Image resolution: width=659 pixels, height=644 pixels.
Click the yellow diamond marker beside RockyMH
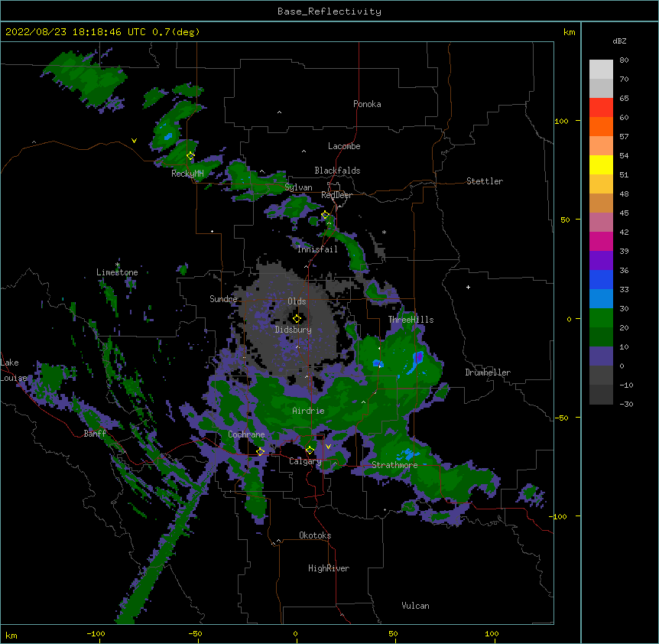pos(190,156)
